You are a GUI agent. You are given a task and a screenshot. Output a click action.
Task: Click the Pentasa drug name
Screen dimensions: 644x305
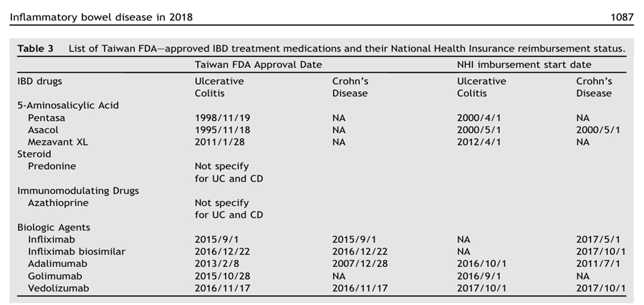[46, 118]
